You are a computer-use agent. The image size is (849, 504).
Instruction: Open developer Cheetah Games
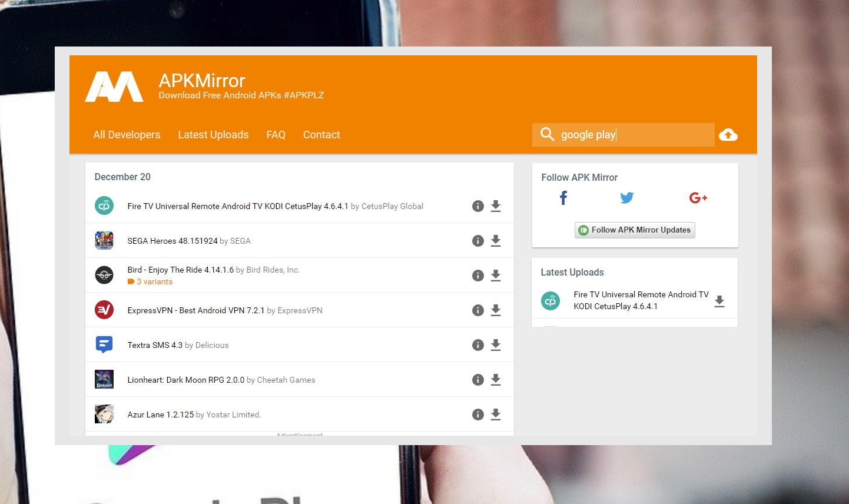pos(286,380)
